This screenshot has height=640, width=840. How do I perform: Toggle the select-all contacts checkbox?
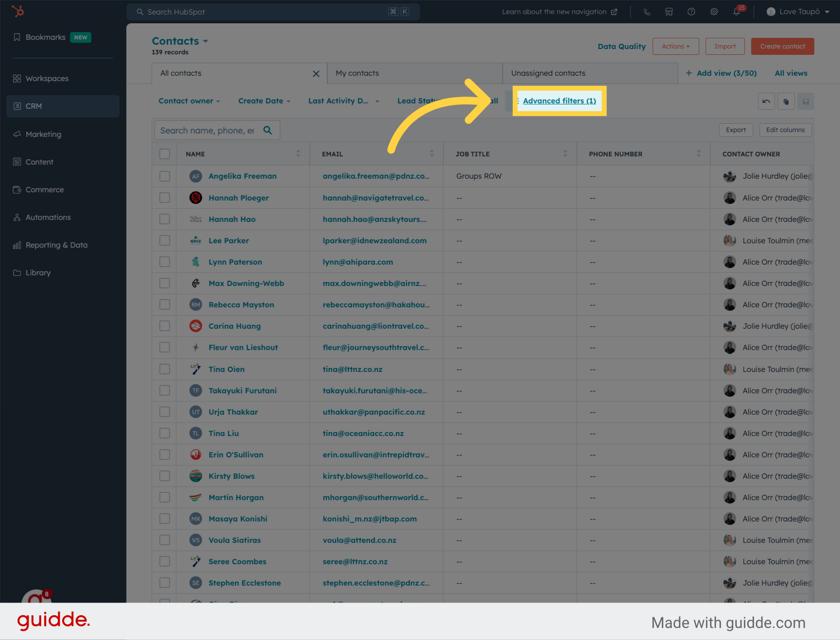pyautogui.click(x=164, y=153)
